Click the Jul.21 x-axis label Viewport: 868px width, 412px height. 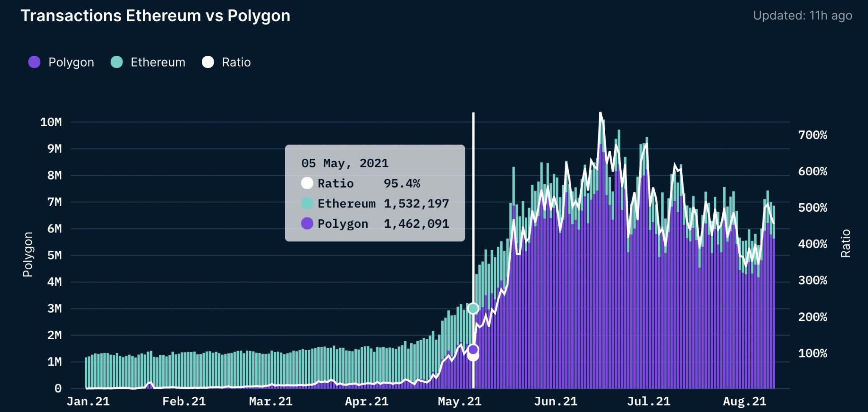(648, 401)
